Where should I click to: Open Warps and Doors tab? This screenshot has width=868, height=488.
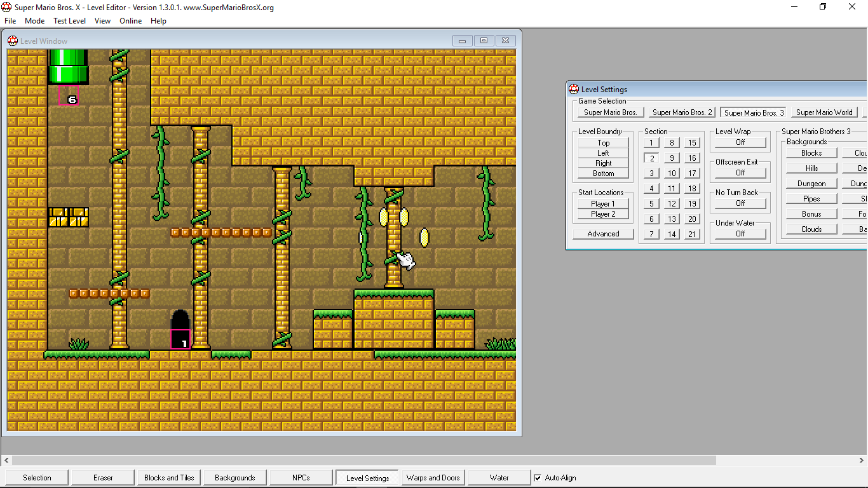(x=433, y=478)
